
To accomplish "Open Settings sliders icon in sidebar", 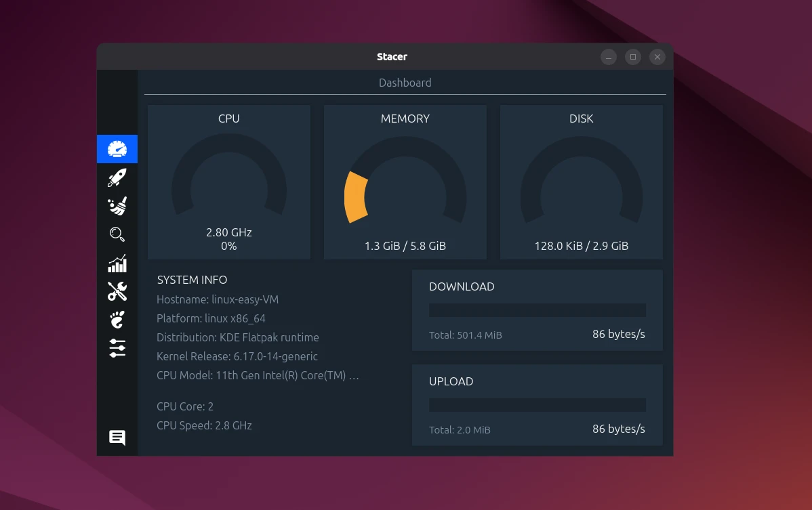I will point(117,348).
